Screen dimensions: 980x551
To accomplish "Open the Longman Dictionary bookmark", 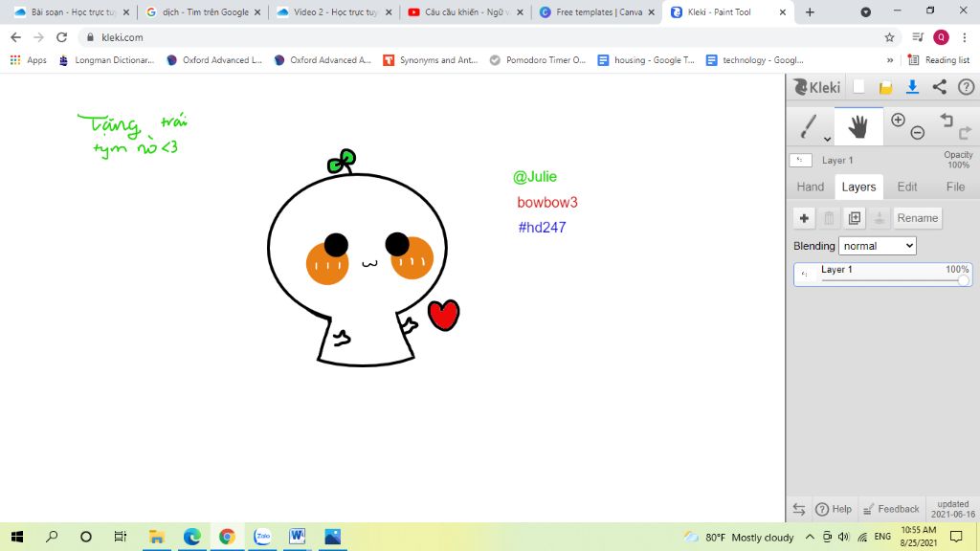I will pos(106,60).
